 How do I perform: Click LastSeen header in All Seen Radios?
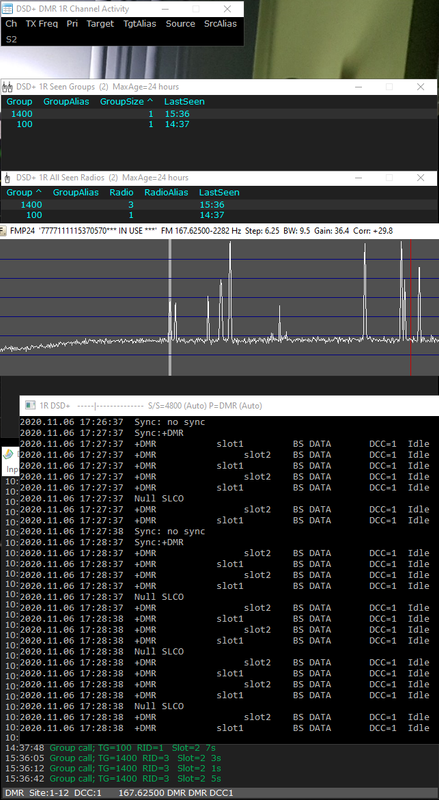219,192
